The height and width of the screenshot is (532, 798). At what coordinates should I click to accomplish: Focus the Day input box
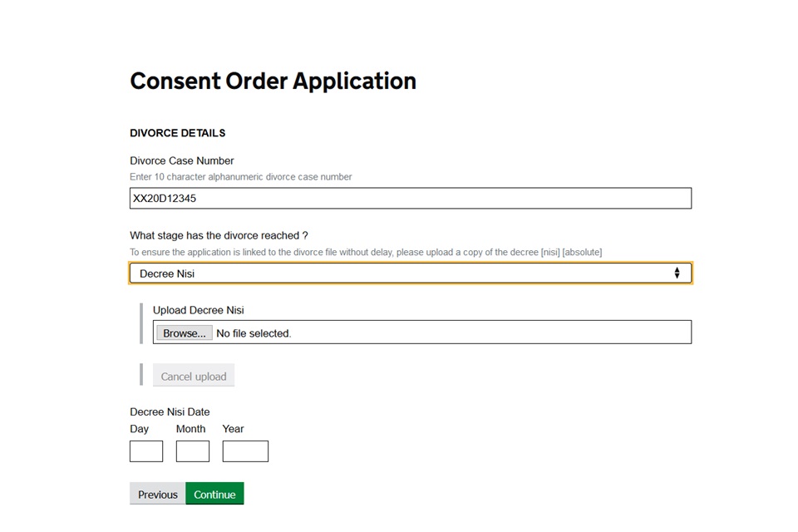(146, 451)
